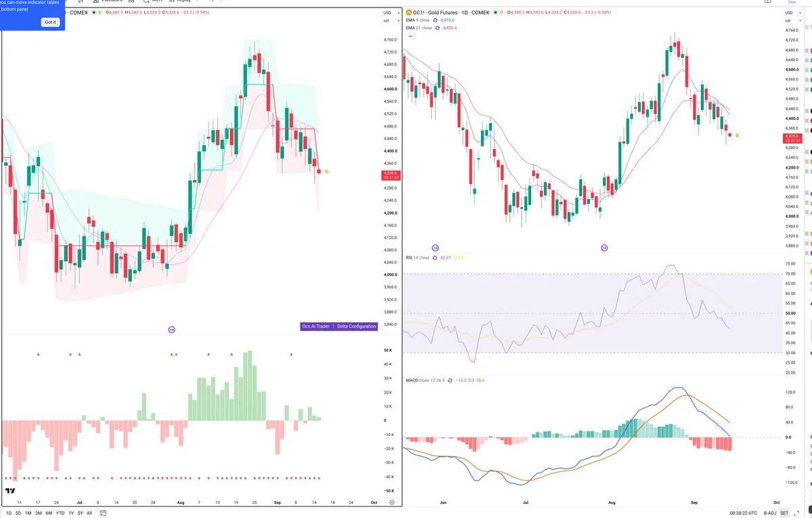Click the MACD signal value 38.6
Viewport: 812px width, 518px height.
pyautogui.click(x=481, y=381)
